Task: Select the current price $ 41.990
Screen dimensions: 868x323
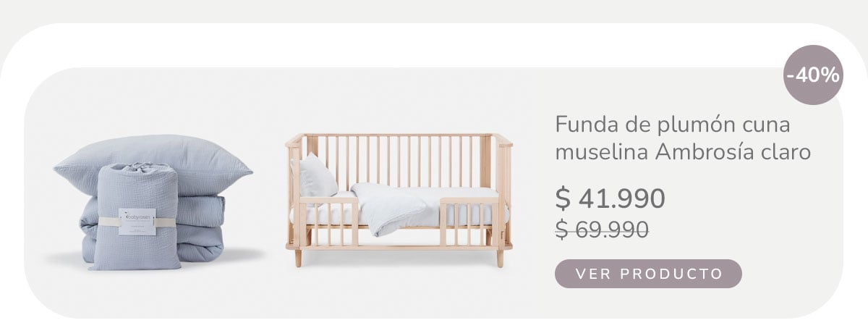Action: (610, 198)
